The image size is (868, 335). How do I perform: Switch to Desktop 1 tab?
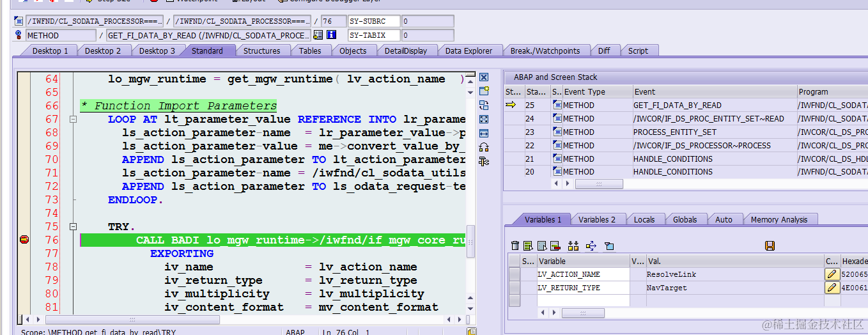click(x=50, y=51)
